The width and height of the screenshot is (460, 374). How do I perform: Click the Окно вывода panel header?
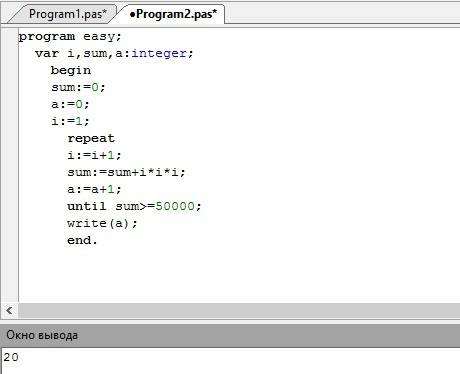click(230, 335)
